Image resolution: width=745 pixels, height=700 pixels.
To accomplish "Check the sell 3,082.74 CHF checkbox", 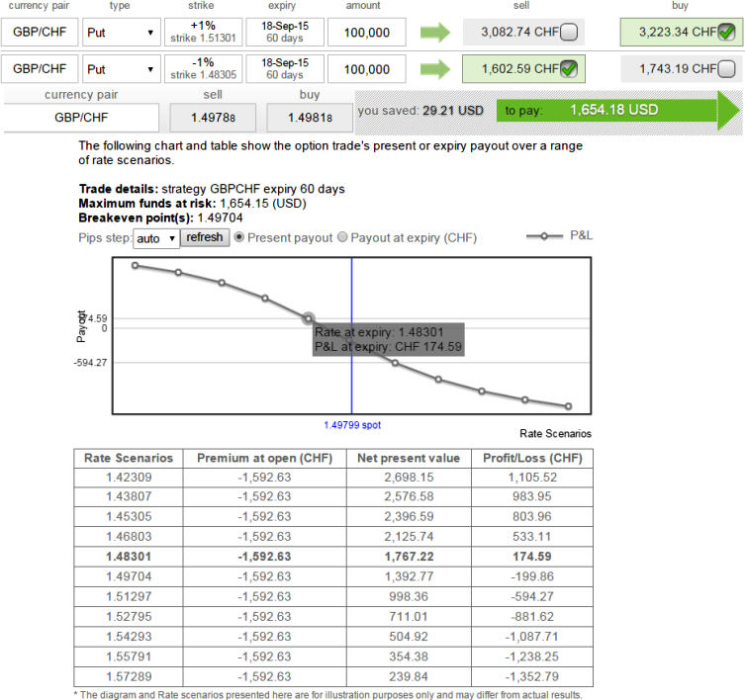I will [569, 33].
